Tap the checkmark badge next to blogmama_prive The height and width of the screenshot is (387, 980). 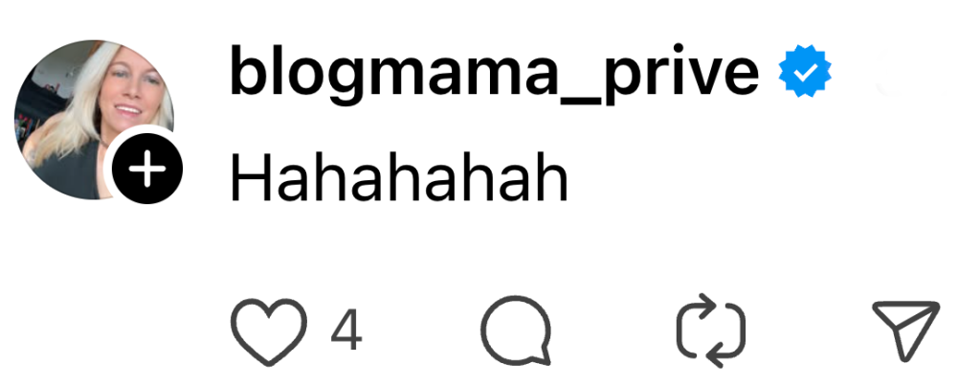805,71
